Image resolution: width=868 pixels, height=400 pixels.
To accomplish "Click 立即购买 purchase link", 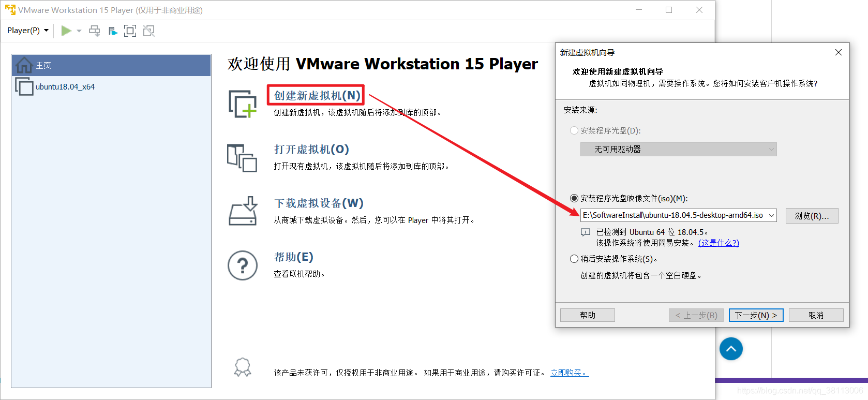I will click(x=569, y=373).
